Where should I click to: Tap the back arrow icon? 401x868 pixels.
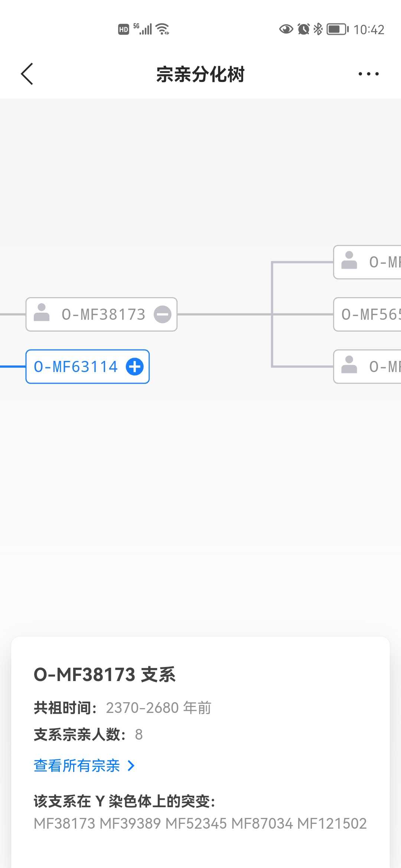(27, 74)
